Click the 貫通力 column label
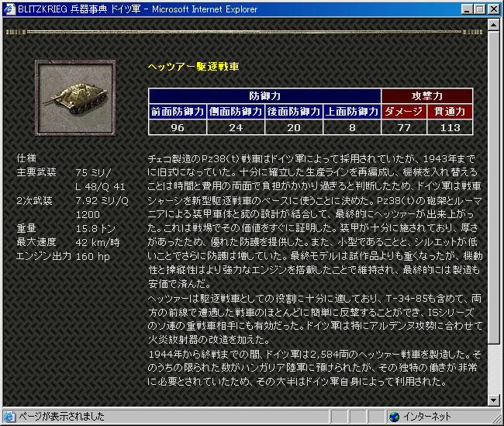 tap(450, 111)
